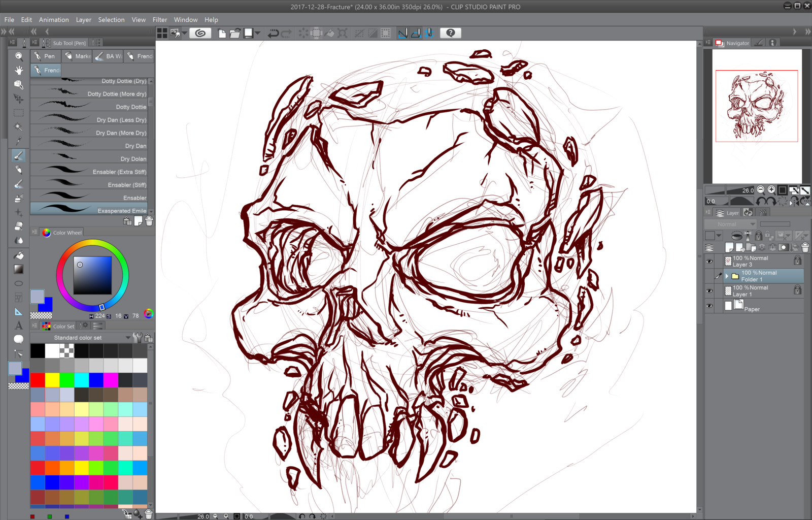Toggle Clip to Layer Below in Layer panel

pyautogui.click(x=737, y=236)
